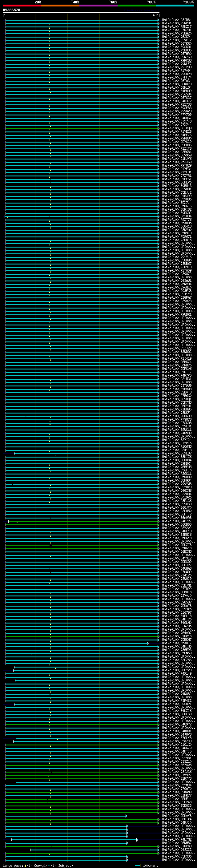Open hit UniRef100_A9NRB1
197x868 pixels.
177,23
